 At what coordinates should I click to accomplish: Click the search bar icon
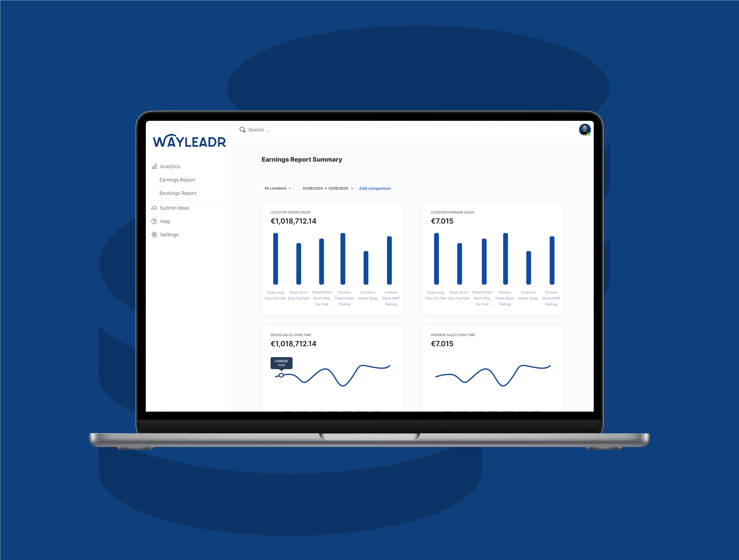tap(242, 129)
